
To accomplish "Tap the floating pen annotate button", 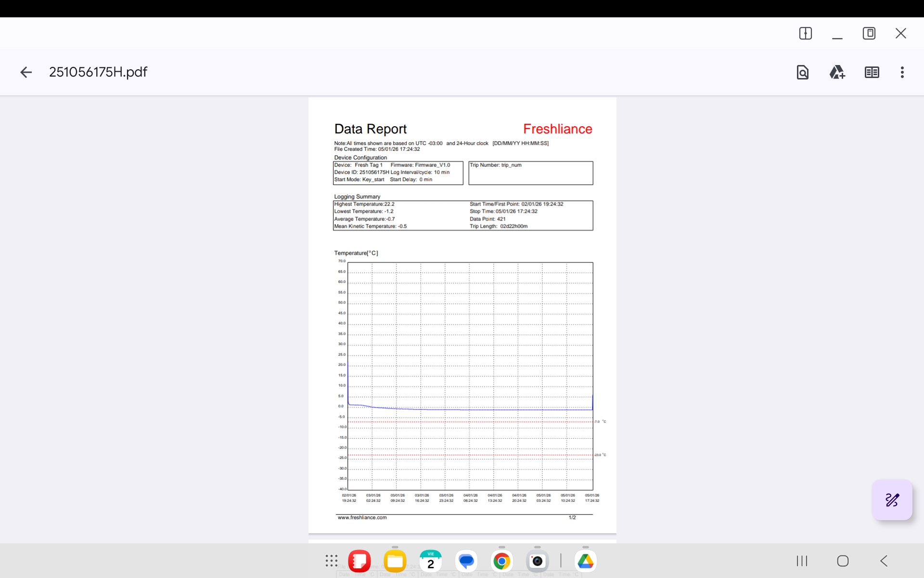I will point(892,499).
